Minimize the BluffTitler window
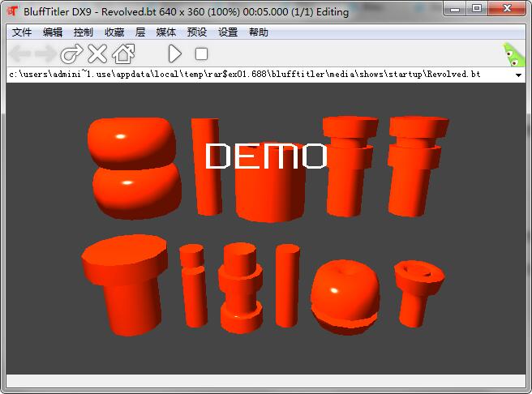The height and width of the screenshot is (394, 532). tap(455, 9)
